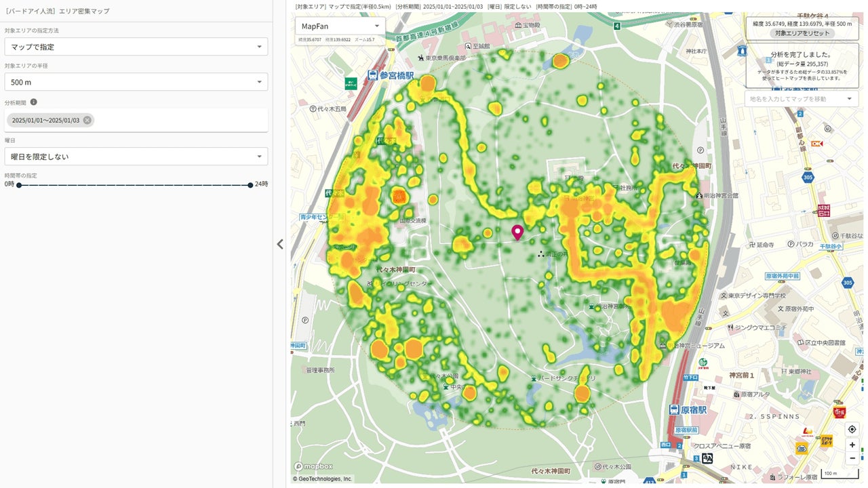Click the magenta center pin marker on the map

(517, 232)
